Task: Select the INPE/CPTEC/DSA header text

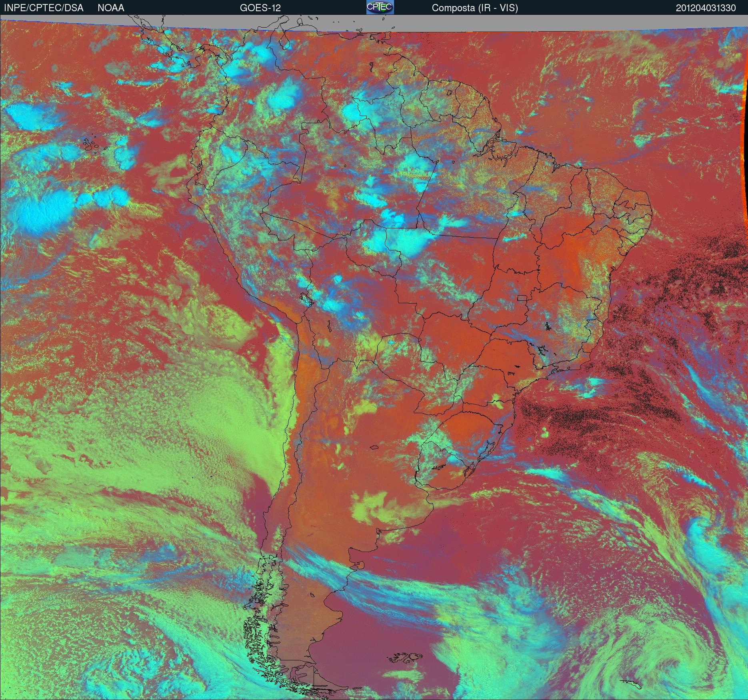Action: coord(44,8)
